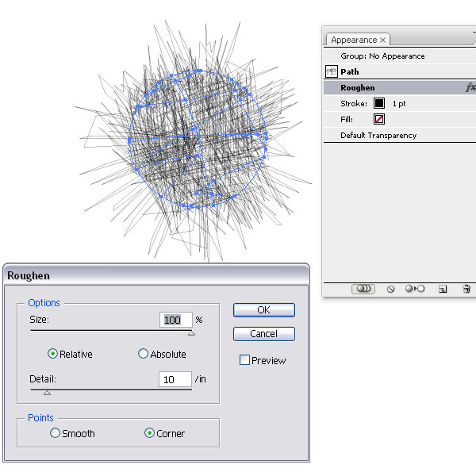Click the black Stroke color swatch
476x476 pixels.
tap(379, 103)
